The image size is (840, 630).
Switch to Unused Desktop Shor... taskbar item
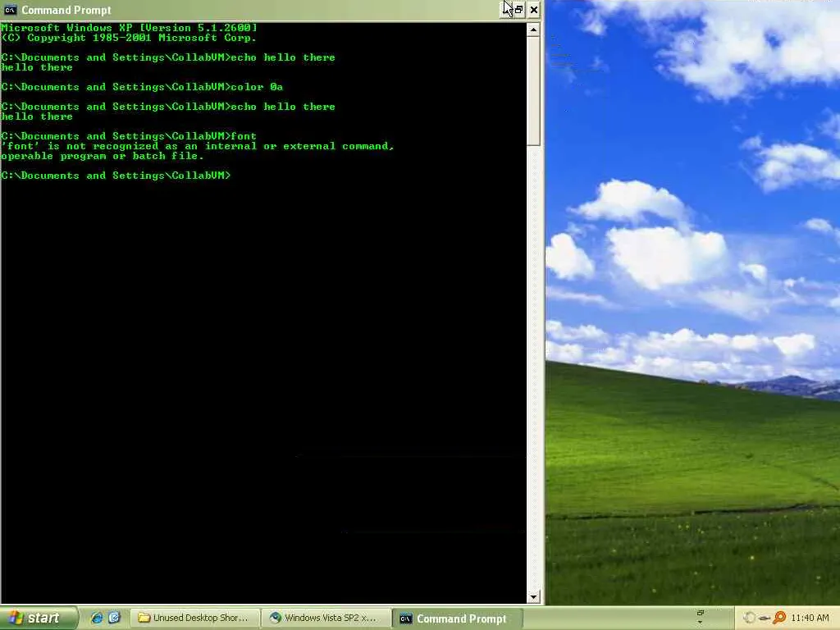pos(195,619)
